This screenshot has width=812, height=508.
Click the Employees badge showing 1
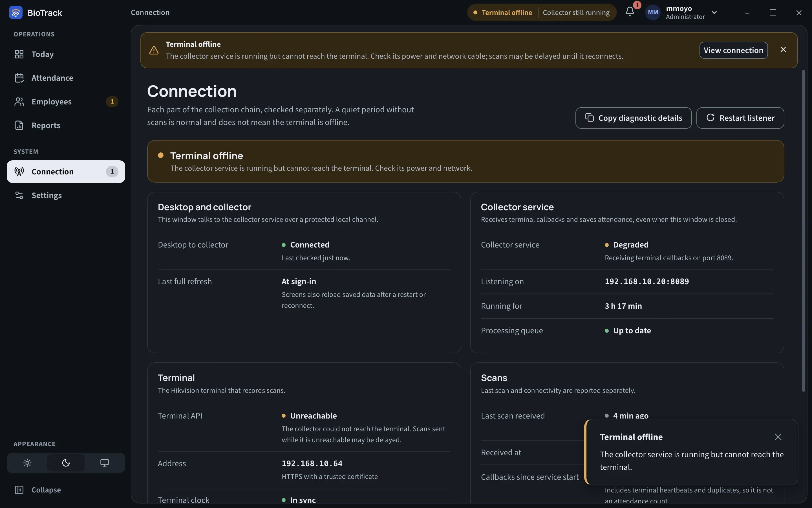click(112, 102)
